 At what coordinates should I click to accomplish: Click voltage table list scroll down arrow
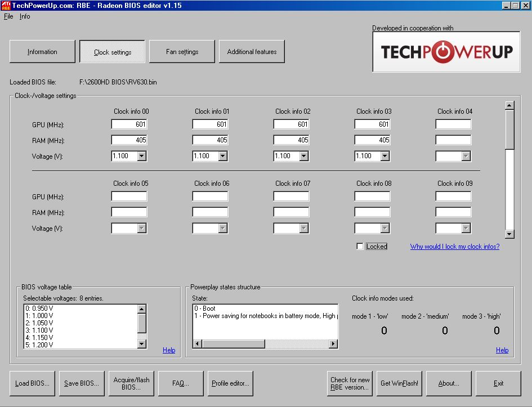point(142,344)
